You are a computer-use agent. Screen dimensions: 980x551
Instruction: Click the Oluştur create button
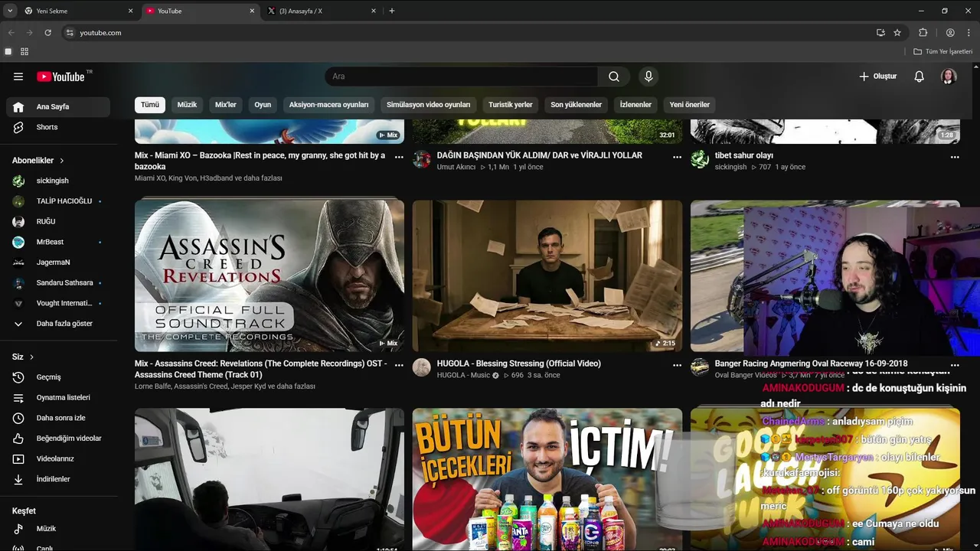[x=878, y=77]
